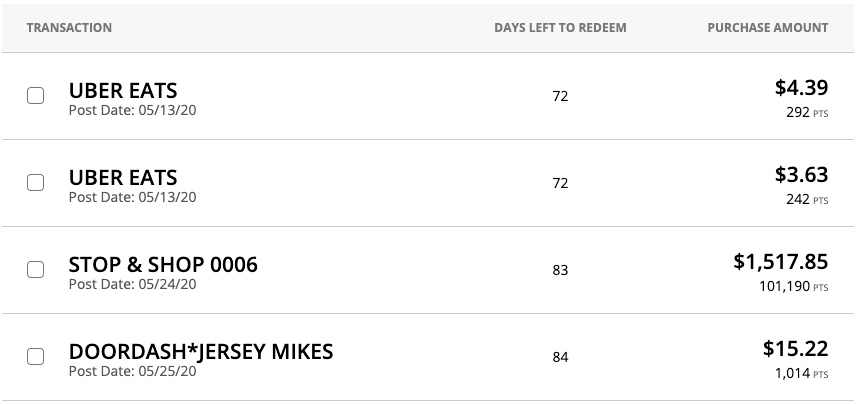The height and width of the screenshot is (404, 858).
Task: Click the 242 PTS points value
Action: 807,199
